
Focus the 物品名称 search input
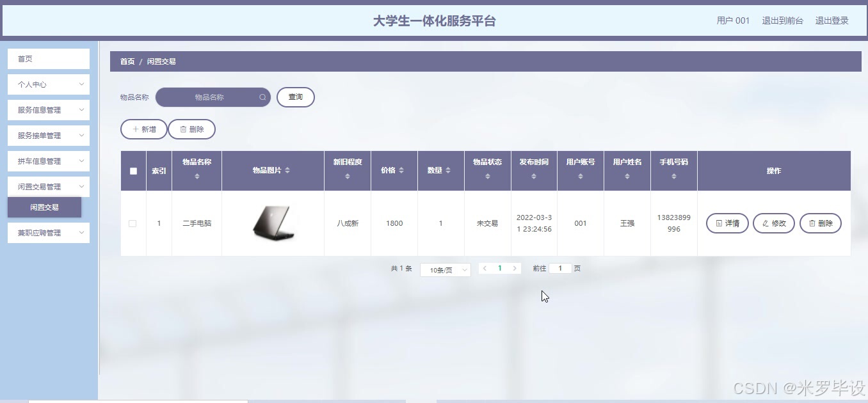click(x=213, y=97)
